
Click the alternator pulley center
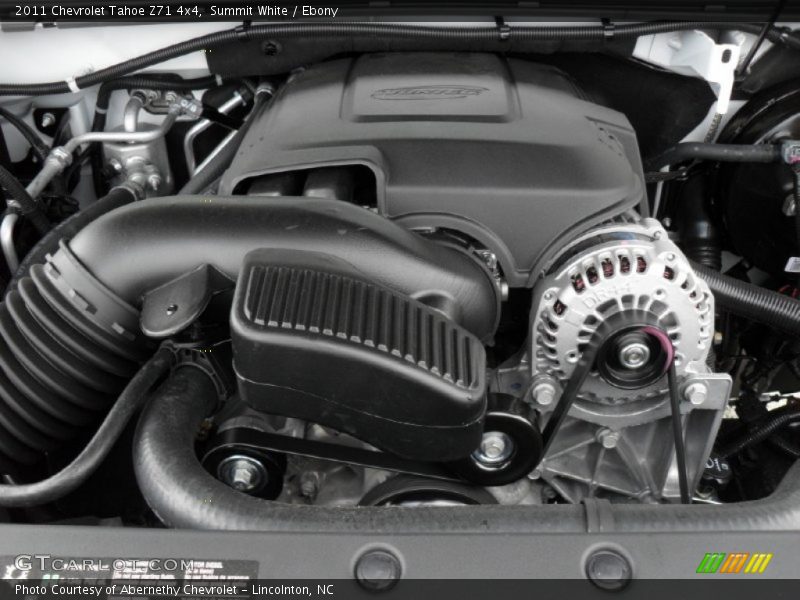633,353
